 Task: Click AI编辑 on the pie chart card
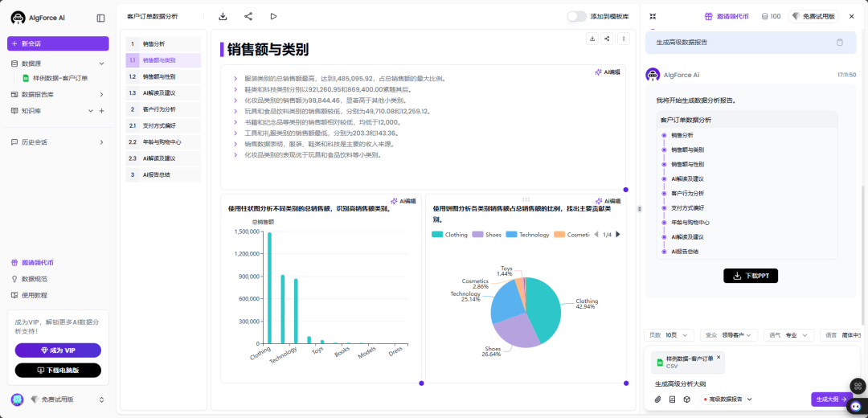coord(608,201)
